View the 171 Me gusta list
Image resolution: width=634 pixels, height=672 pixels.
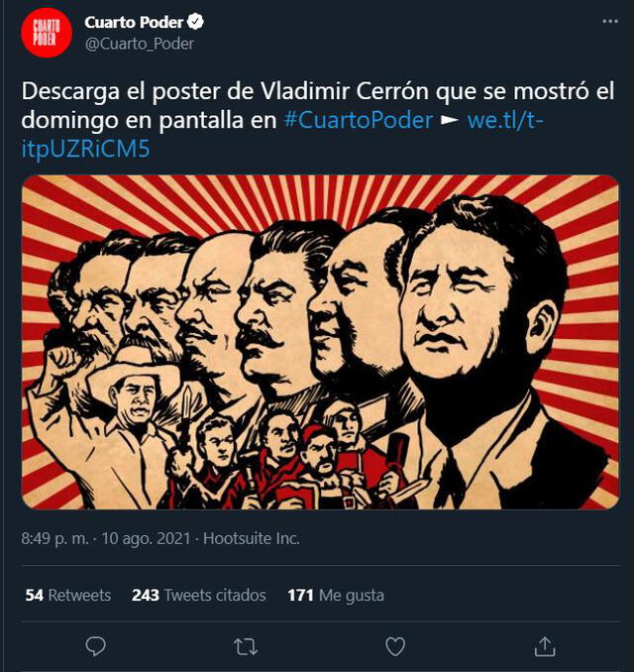click(x=336, y=595)
